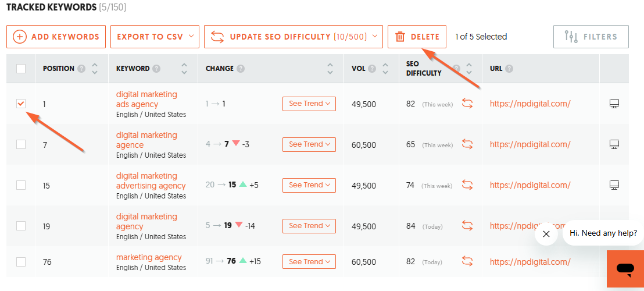Click help icon beside Vol column header
Viewport: 644px width, 291px height.
coord(372,69)
